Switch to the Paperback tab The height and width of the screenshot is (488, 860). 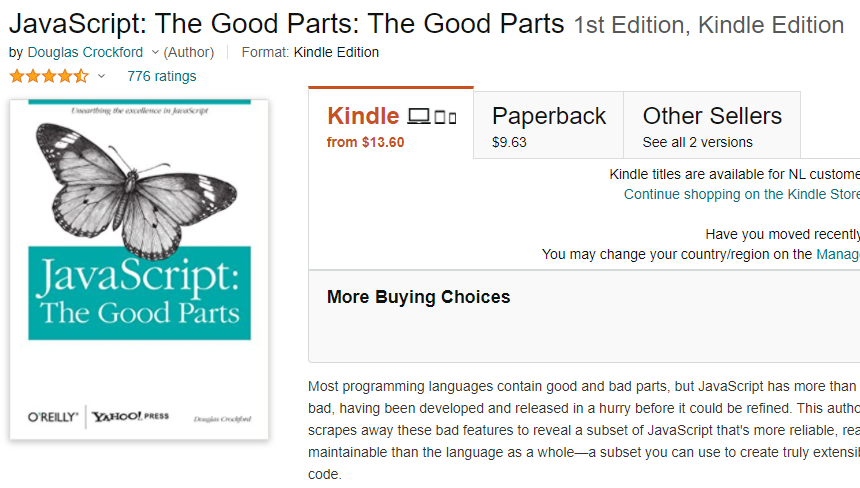[x=548, y=124]
